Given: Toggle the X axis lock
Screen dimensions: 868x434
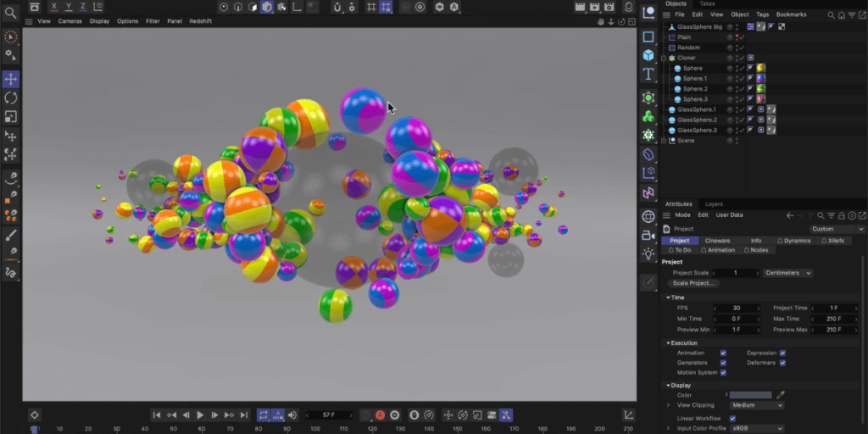Looking at the screenshot, I should click(x=53, y=7).
